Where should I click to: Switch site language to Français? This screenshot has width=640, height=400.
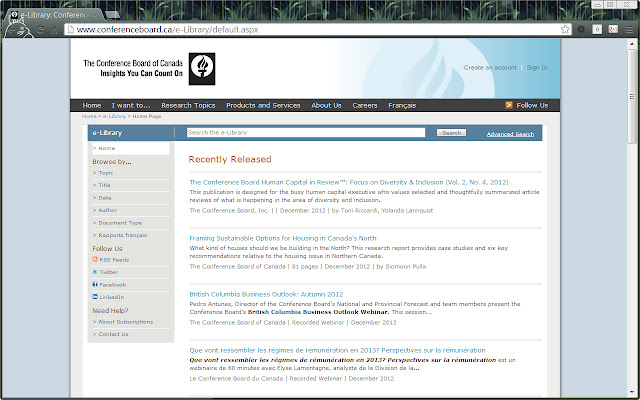pos(402,105)
